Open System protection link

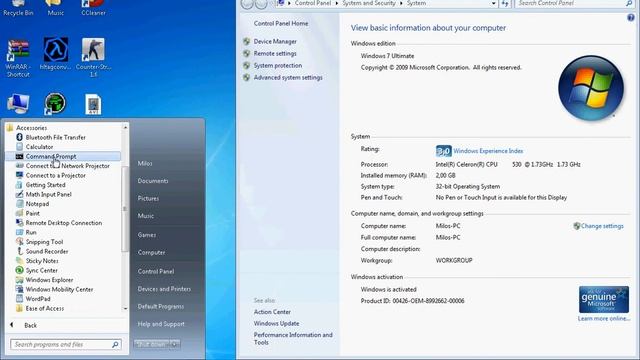pos(278,65)
